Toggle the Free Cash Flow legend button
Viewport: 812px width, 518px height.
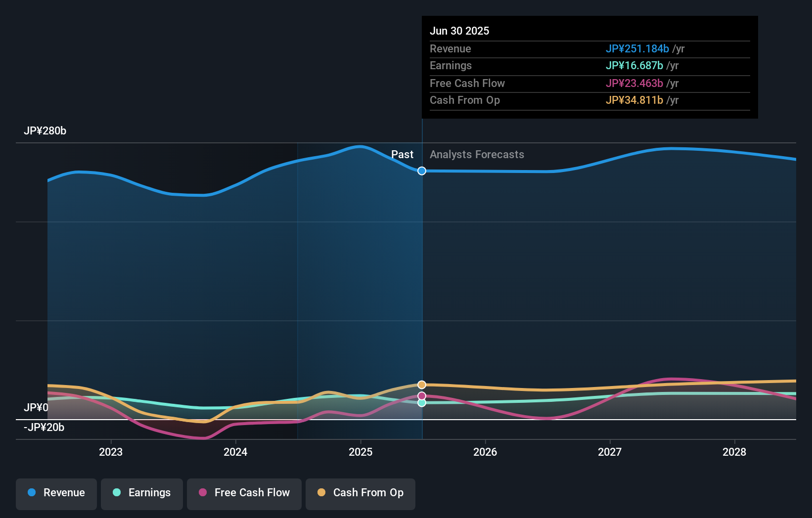coord(244,494)
